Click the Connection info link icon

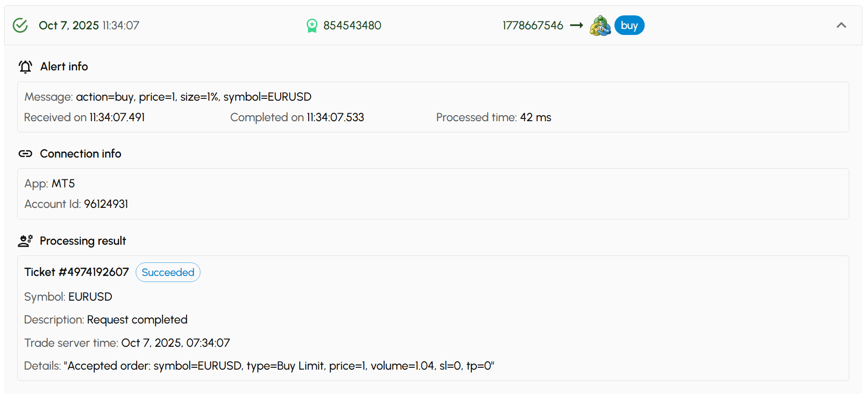tap(26, 154)
